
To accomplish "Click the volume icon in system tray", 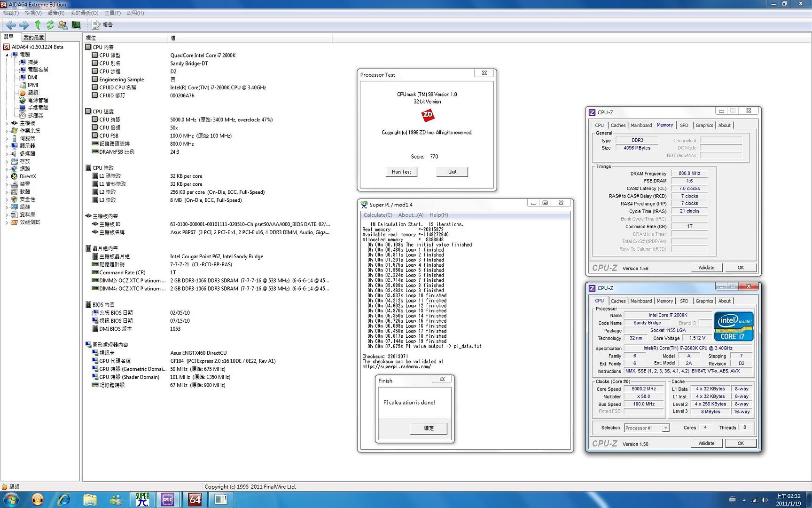I will [765, 500].
